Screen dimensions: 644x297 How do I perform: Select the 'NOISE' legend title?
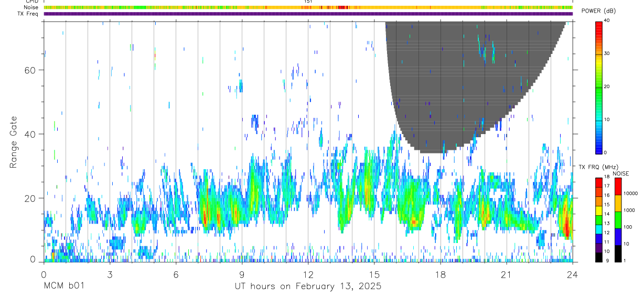pyautogui.click(x=620, y=173)
